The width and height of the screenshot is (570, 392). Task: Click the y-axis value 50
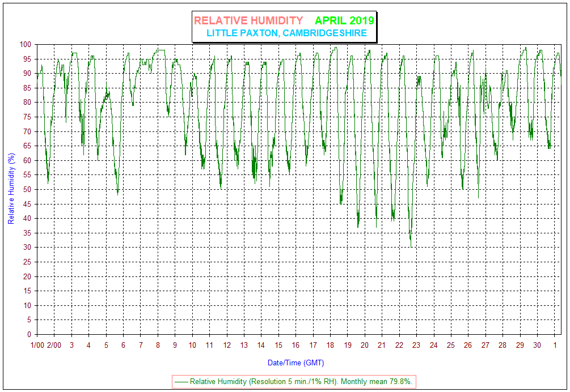coord(28,189)
